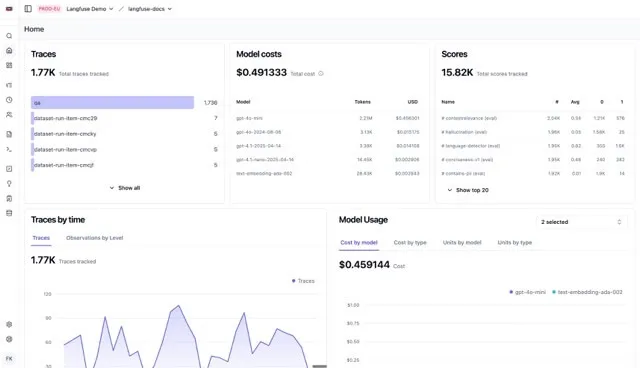
Task: Switch to Observations by Level tab
Action: click(94, 238)
